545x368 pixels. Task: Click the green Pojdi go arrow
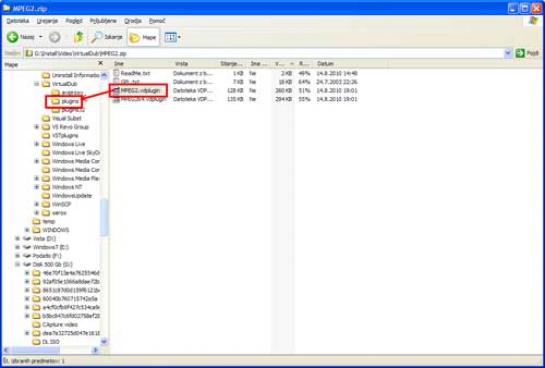[x=520, y=53]
